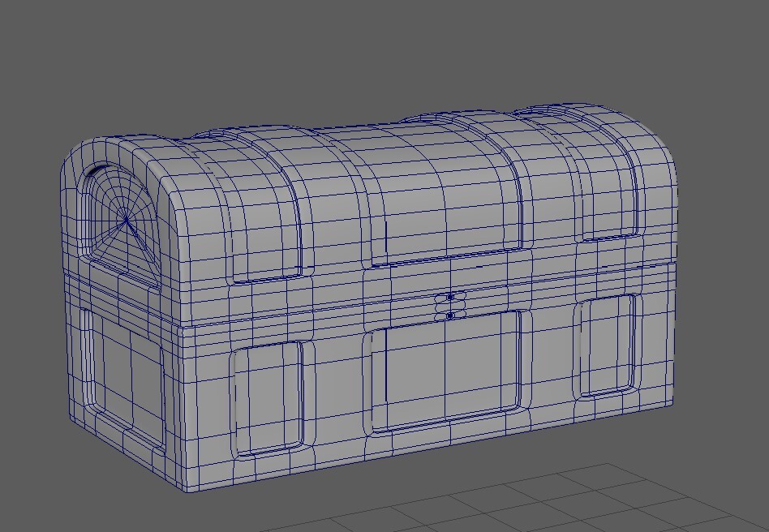The width and height of the screenshot is (769, 532).
Task: Select the left recessed panel on chest front
Action: (269, 398)
